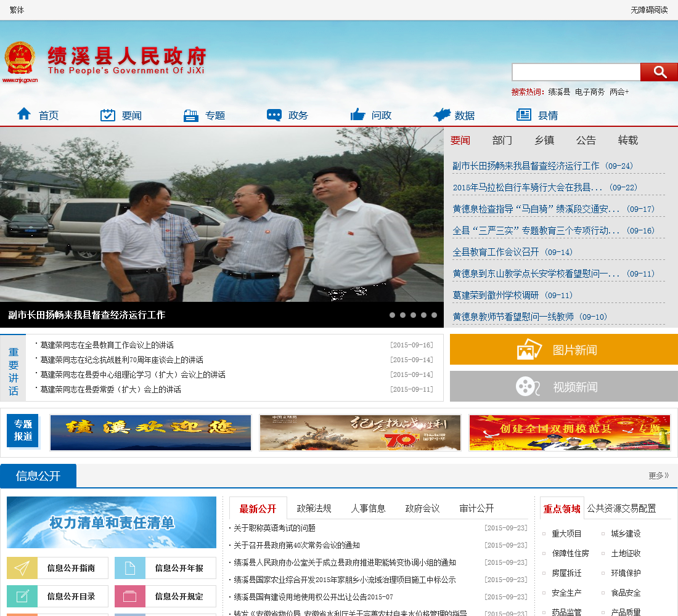
Task: Open the 纪念抗战胜利70 banner
Action: click(360, 432)
